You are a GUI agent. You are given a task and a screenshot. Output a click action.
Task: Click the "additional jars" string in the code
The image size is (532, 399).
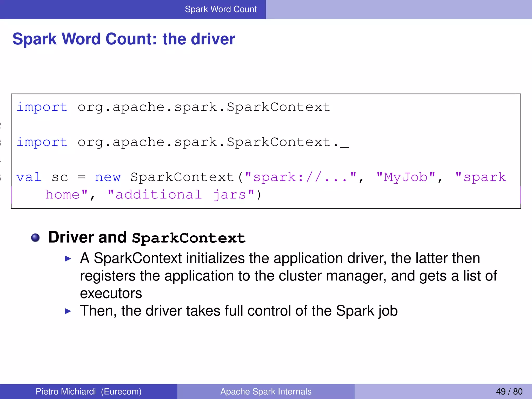(181, 195)
